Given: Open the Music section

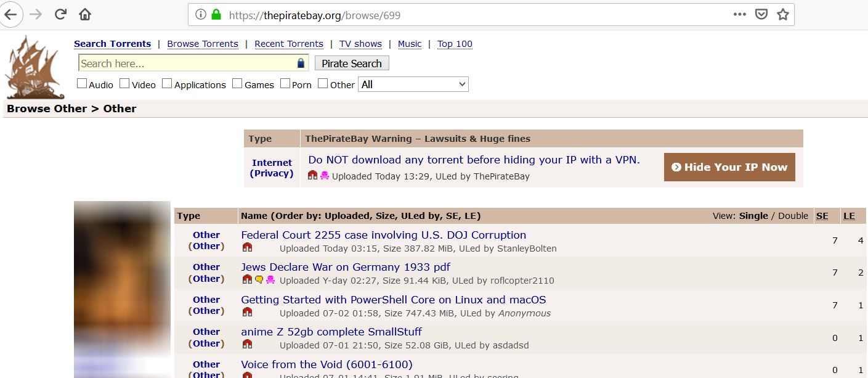Looking at the screenshot, I should click(410, 44).
